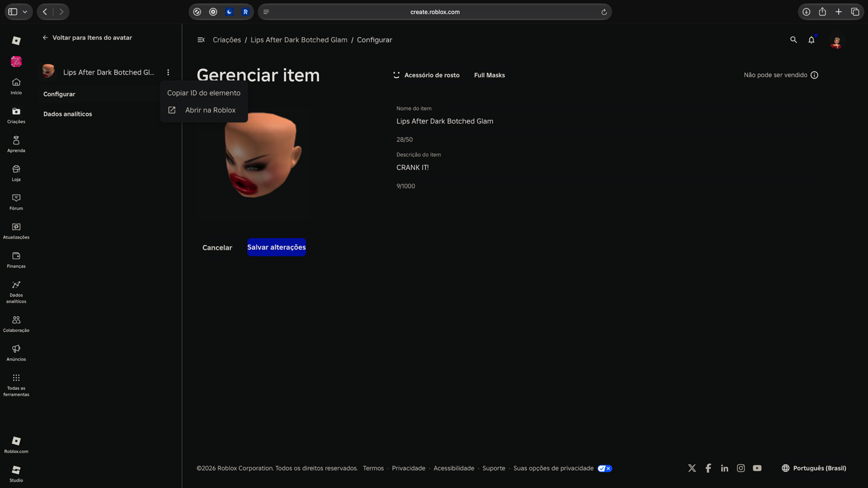Open the reader view icon in address bar
The height and width of the screenshot is (488, 868).
point(266,12)
